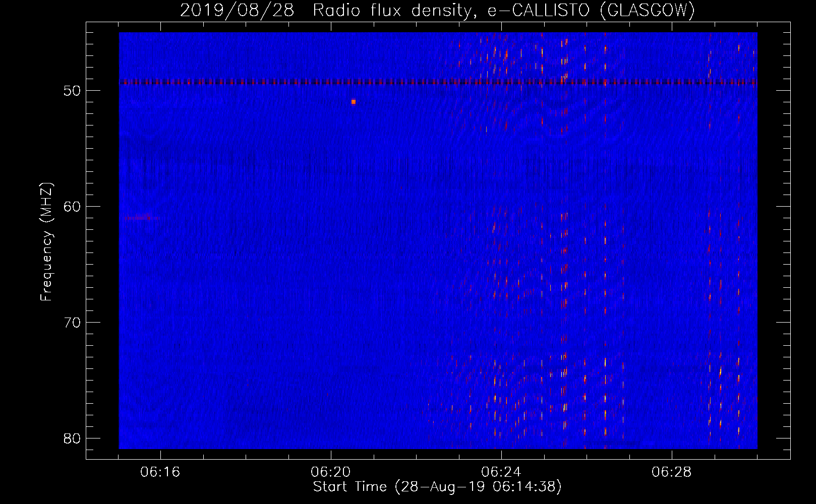
Task: Click the 50 frequency tick label
Action: tap(73, 91)
